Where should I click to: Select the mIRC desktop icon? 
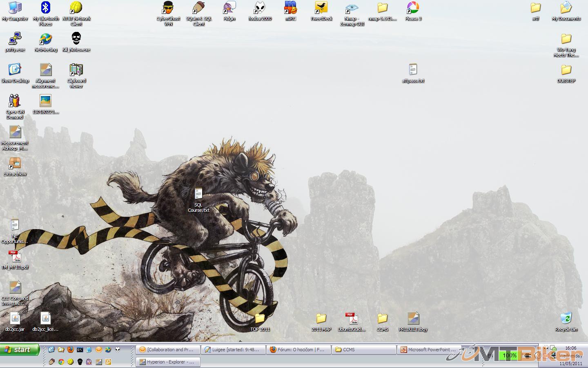point(290,8)
